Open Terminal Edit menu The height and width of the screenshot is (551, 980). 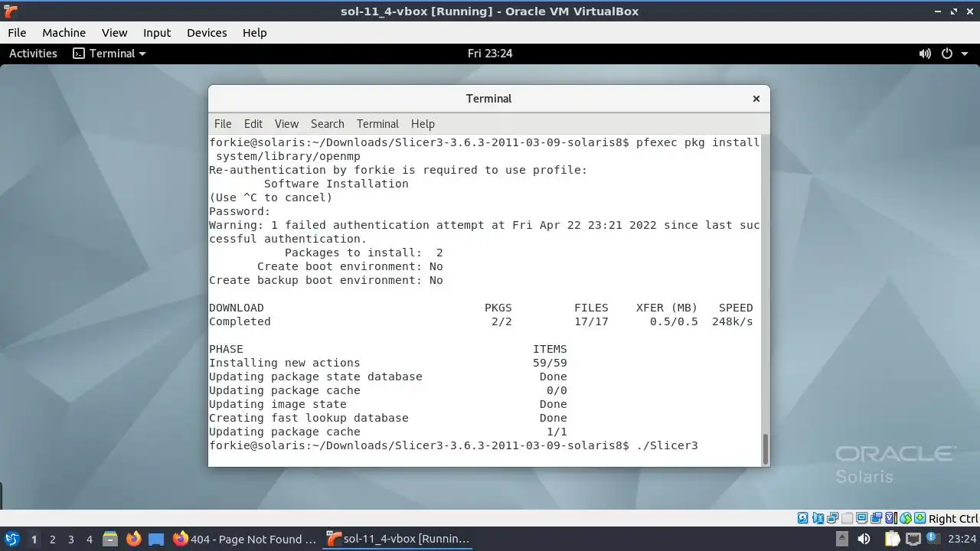253,124
